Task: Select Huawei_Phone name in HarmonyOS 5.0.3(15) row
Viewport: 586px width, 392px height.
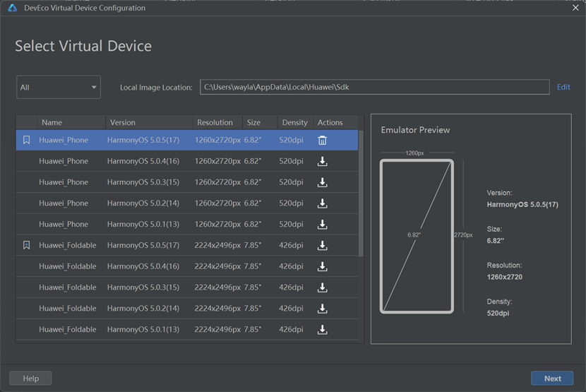Action: pyautogui.click(x=64, y=182)
